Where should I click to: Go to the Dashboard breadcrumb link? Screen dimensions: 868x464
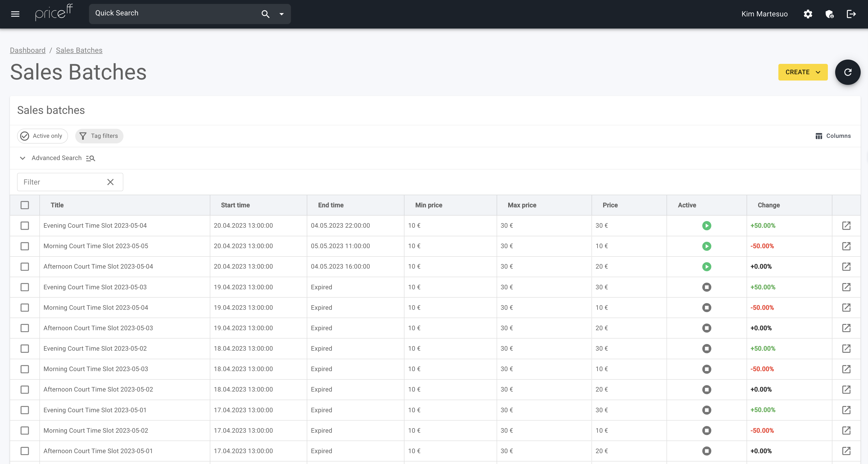click(x=28, y=50)
